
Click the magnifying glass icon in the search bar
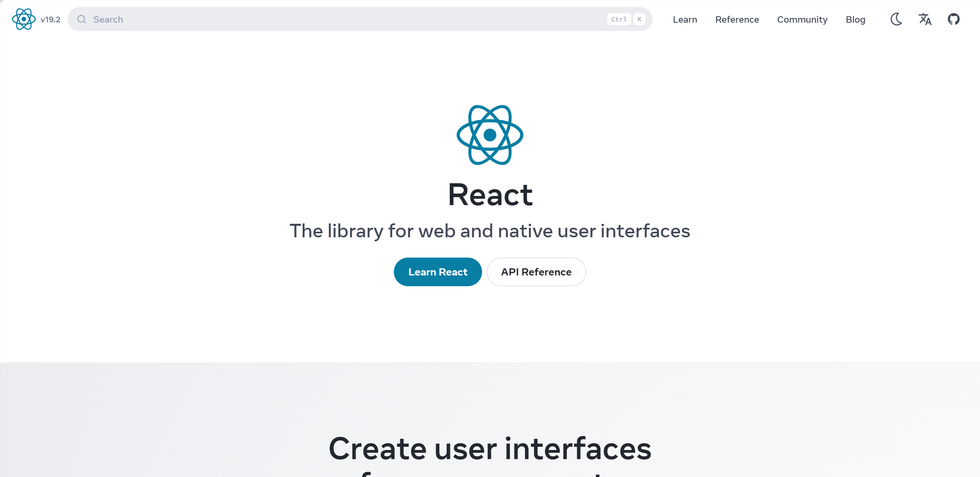[81, 19]
